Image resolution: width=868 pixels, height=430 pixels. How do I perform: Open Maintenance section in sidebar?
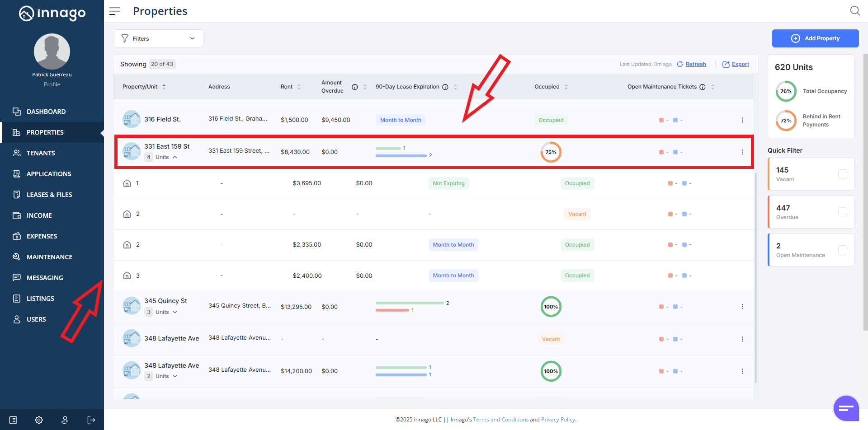[x=49, y=257]
